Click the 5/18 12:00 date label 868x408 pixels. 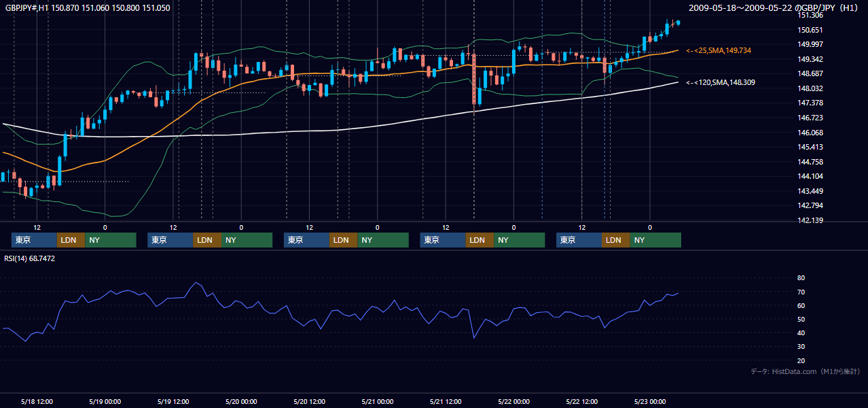coord(37,402)
